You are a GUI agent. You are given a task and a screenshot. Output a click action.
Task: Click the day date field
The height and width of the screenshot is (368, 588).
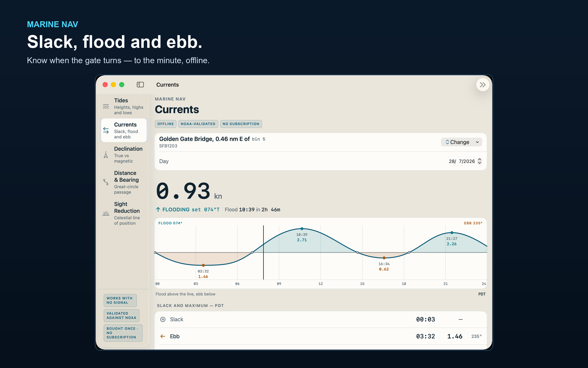pyautogui.click(x=461, y=161)
